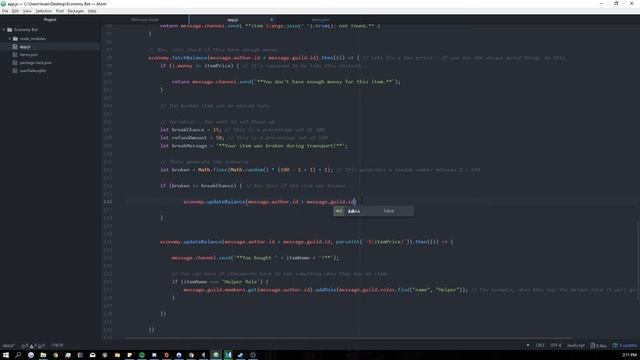Open the Mail app from the taskbar
This screenshot has height=360, width=640.
click(92, 355)
